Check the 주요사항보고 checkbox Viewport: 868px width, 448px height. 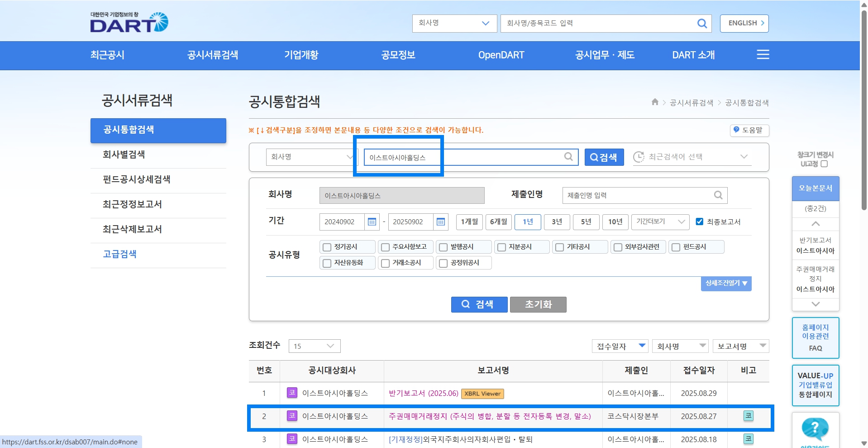385,247
